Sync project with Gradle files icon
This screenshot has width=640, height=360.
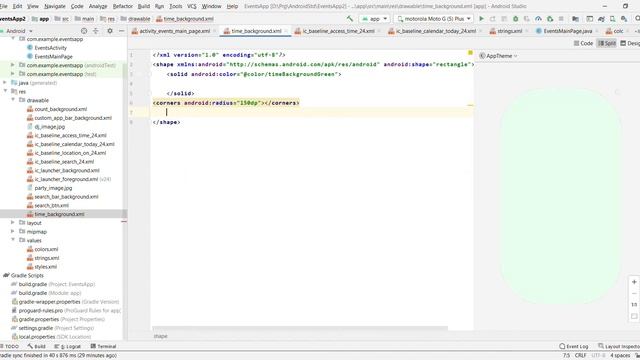(x=601, y=19)
